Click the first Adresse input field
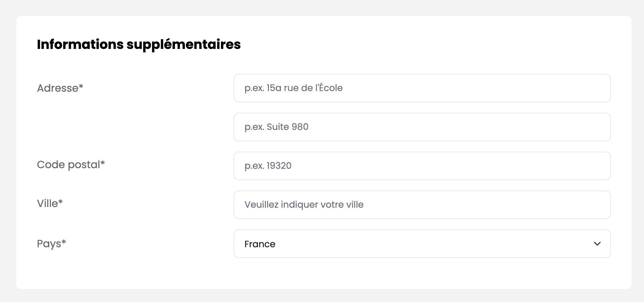Viewport: 644px width, 302px height. pyautogui.click(x=422, y=88)
